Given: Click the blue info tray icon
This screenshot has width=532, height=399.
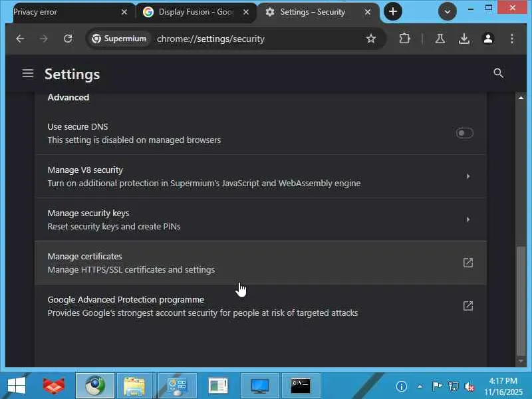Looking at the screenshot, I should click(x=402, y=386).
